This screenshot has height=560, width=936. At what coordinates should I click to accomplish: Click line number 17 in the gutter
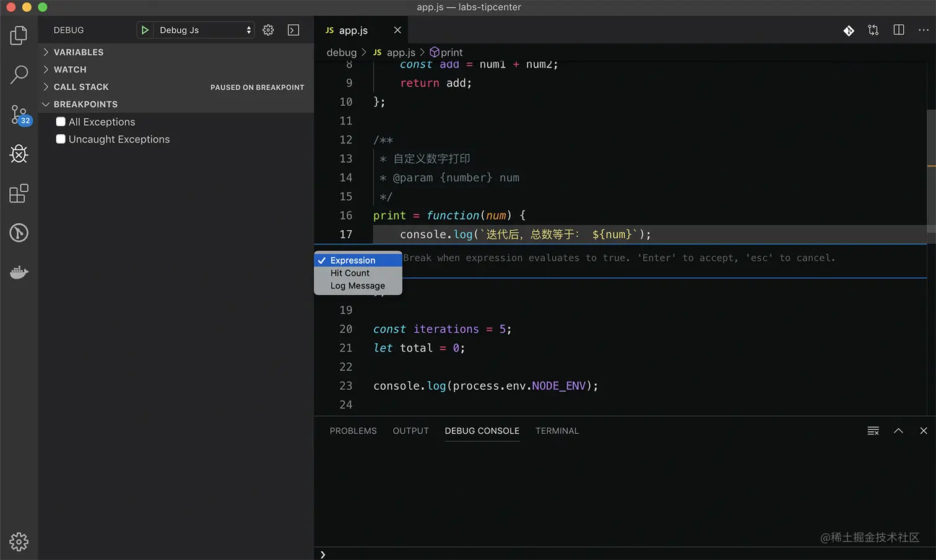(345, 235)
